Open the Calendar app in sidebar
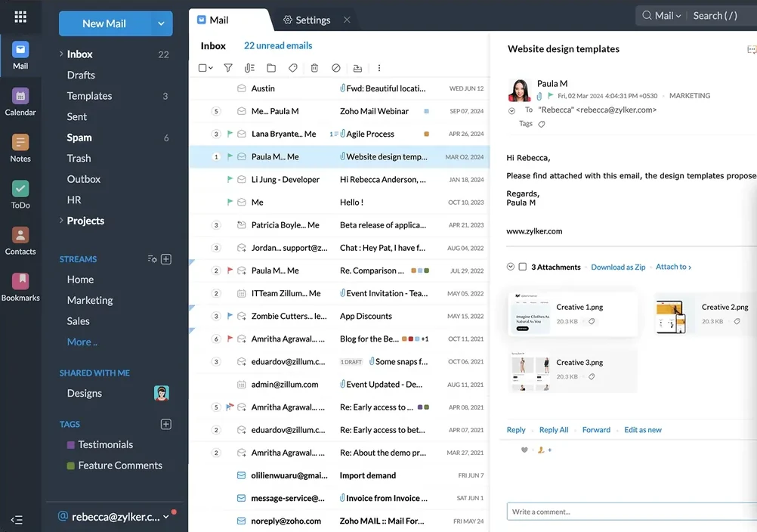 pos(20,102)
